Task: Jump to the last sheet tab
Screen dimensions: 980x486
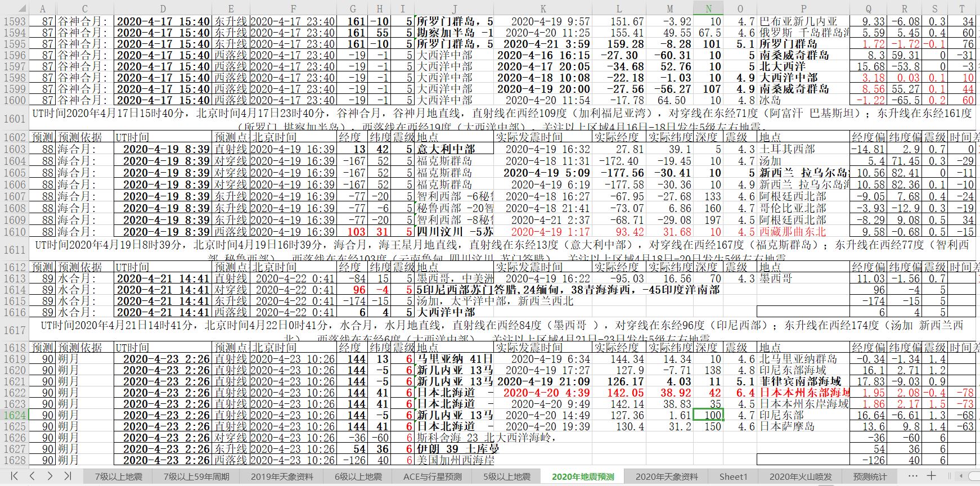Action: pos(68,476)
